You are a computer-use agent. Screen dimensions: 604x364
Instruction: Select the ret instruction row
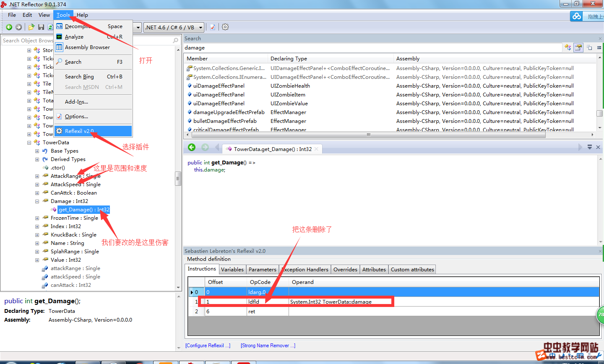[393, 312]
